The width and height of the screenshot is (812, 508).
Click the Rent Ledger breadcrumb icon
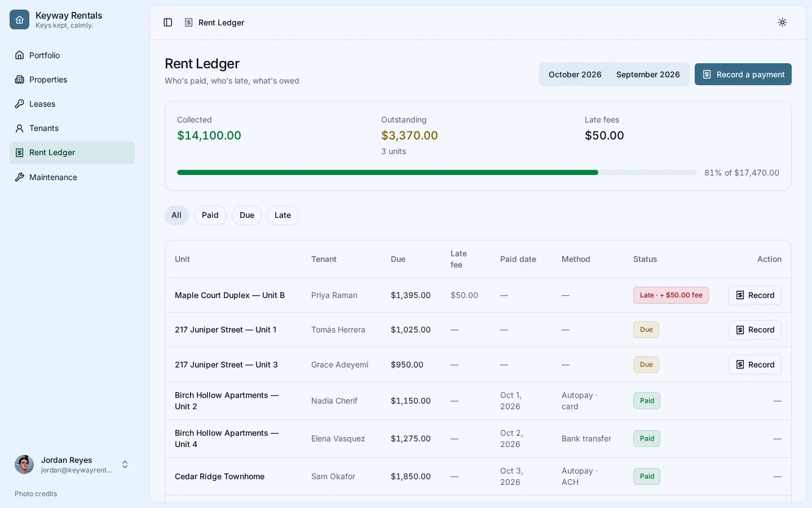189,23
